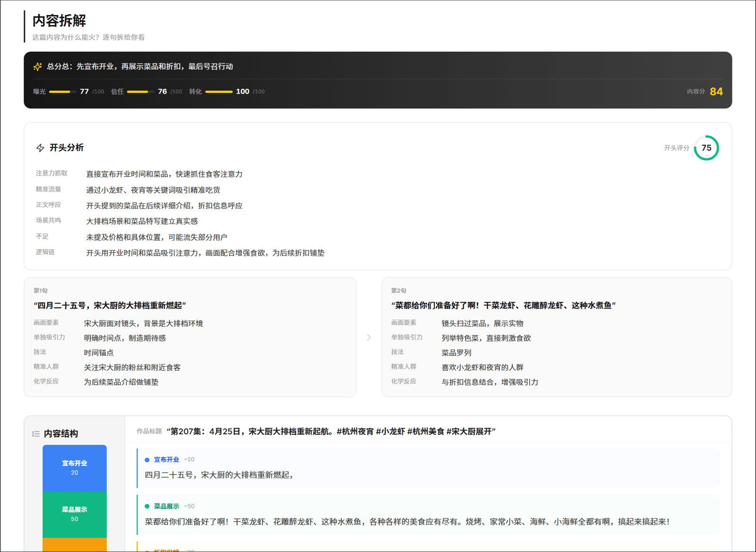Click the 内容结构 panel heading
Viewport: 756px width, 552px height.
[x=61, y=434]
